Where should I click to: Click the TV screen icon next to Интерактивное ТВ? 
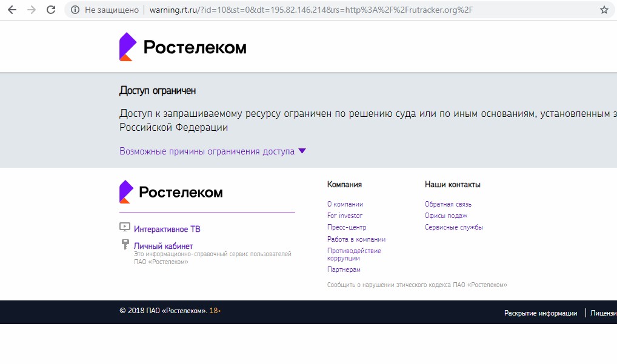(x=125, y=227)
